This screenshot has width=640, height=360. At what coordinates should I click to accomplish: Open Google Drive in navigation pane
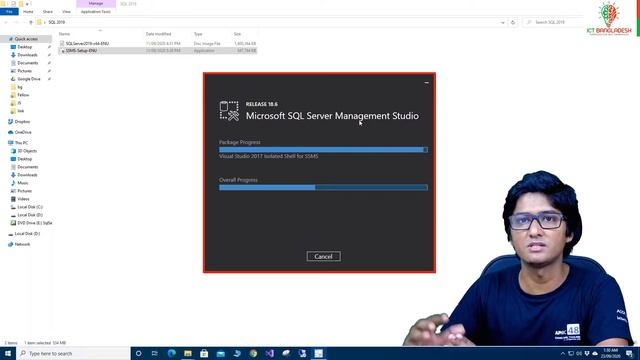[x=29, y=79]
